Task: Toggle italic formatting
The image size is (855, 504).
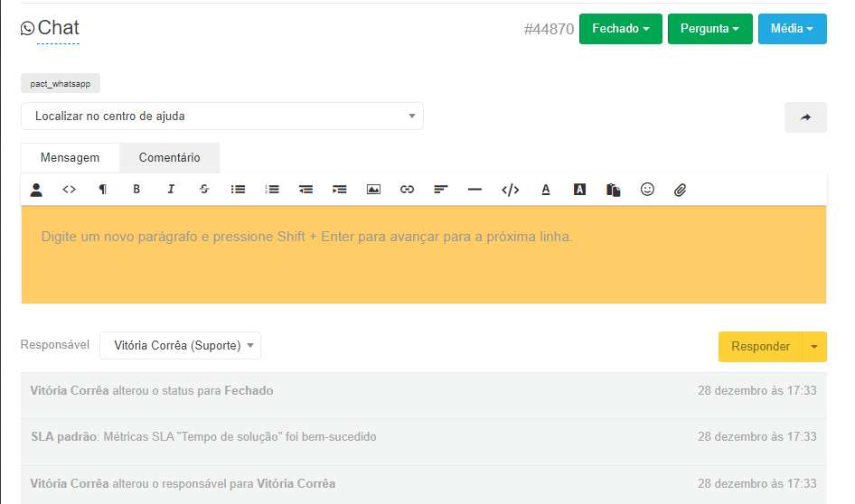Action: coord(171,189)
